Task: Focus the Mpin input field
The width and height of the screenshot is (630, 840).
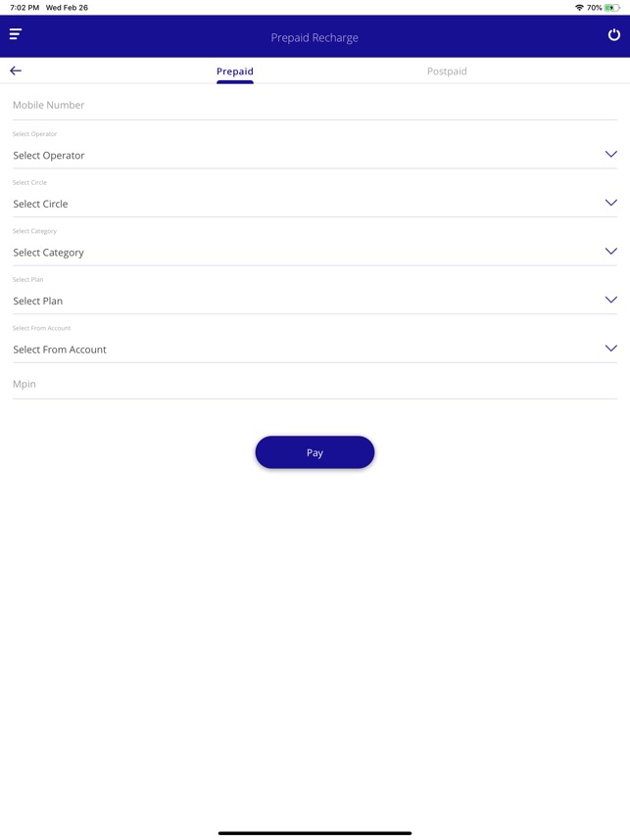Action: click(315, 384)
